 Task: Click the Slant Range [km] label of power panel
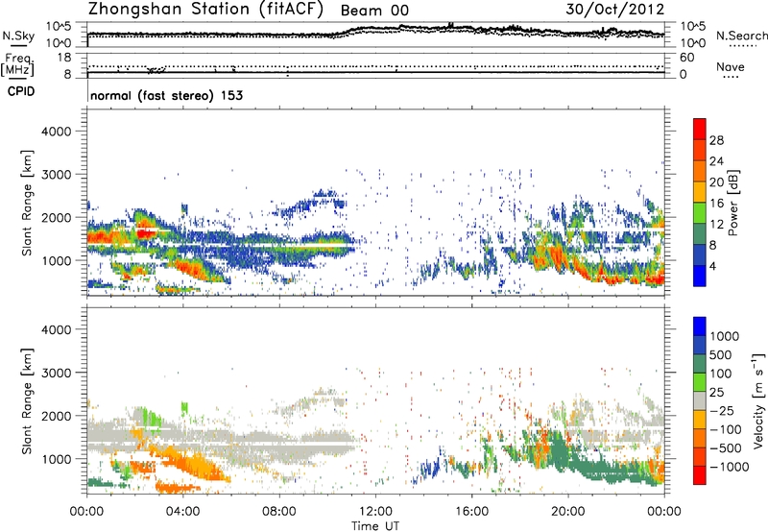[x=27, y=203]
